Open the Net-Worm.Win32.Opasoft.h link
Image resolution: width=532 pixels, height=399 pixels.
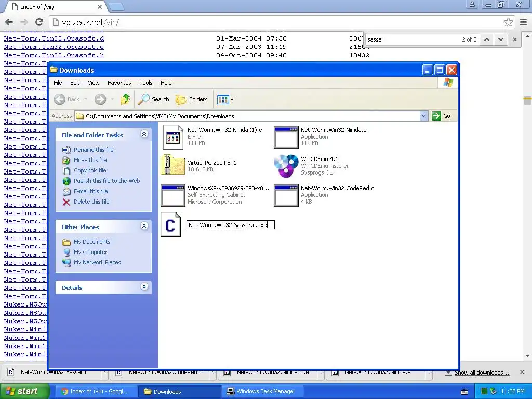pos(54,55)
